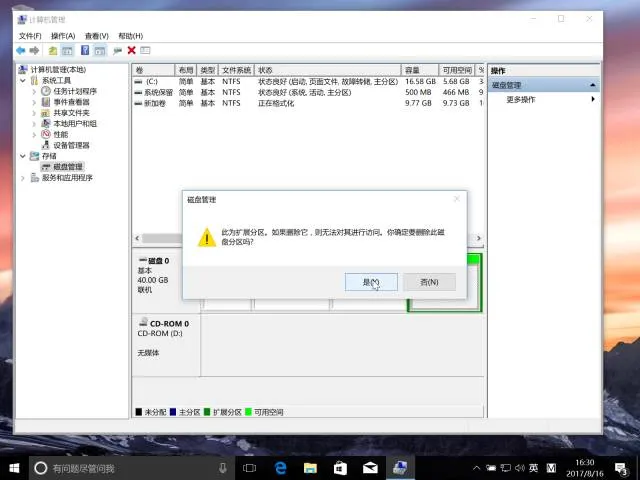Open the Windows Start menu
This screenshot has width=640, height=480.
click(14, 468)
